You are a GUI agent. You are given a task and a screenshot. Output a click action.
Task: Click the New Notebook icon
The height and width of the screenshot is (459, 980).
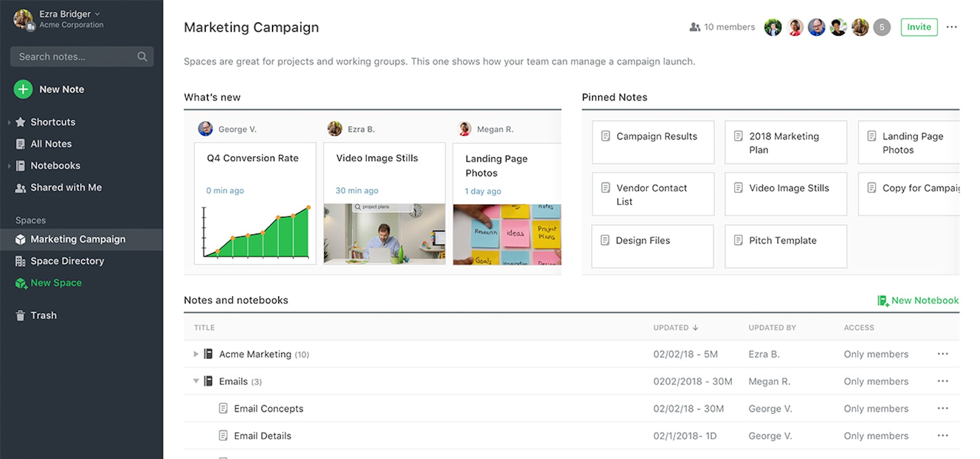tap(883, 300)
